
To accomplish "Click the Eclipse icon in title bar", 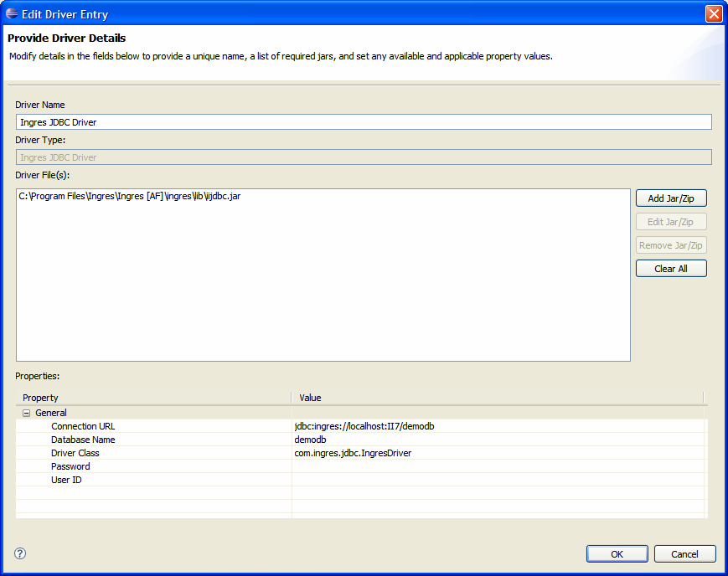I will (x=12, y=14).
